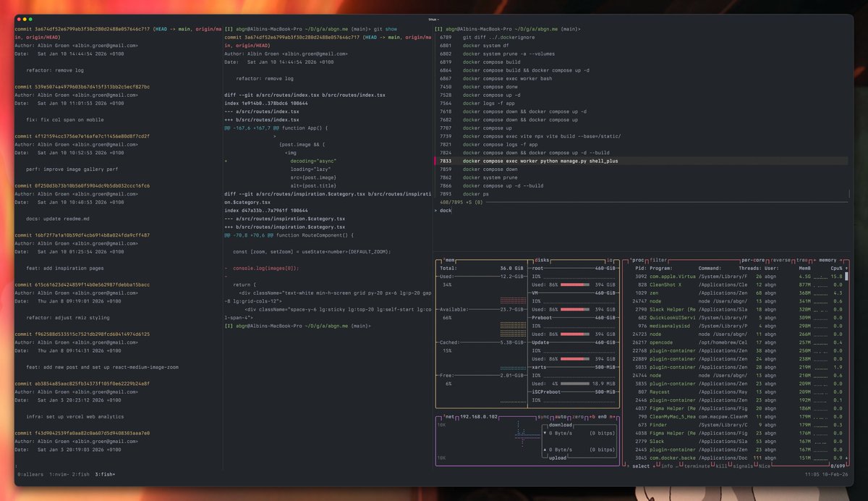The width and height of the screenshot is (868, 501).
Task: Click terminate in btop process footer
Action: [699, 466]
